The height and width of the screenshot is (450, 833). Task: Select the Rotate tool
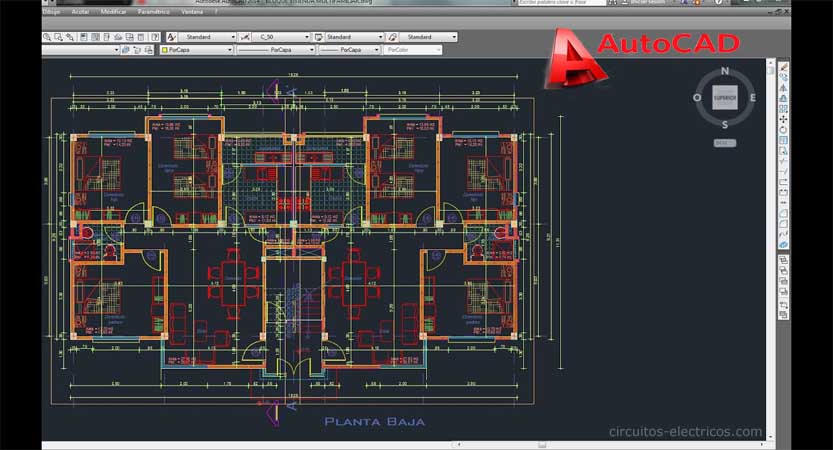pos(783,130)
